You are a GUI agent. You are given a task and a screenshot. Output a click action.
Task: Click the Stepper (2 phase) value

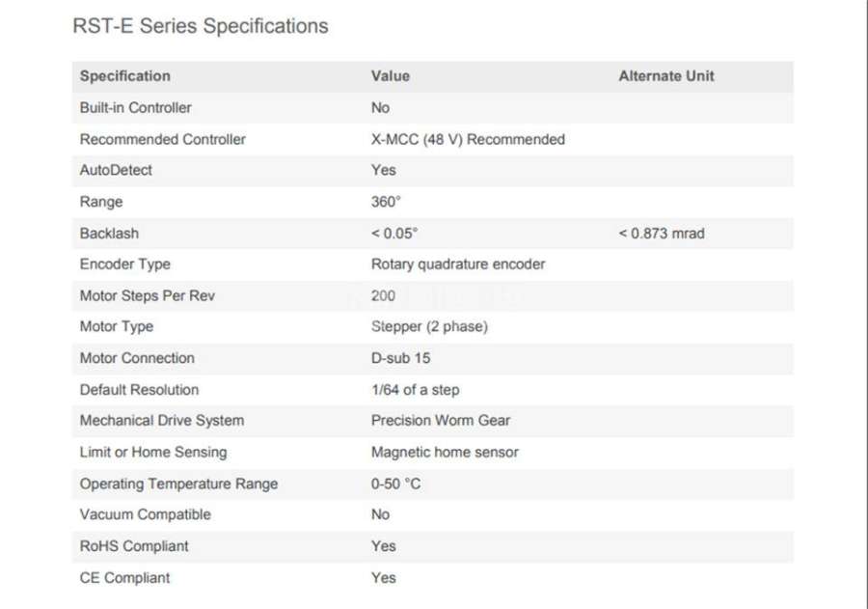429,326
